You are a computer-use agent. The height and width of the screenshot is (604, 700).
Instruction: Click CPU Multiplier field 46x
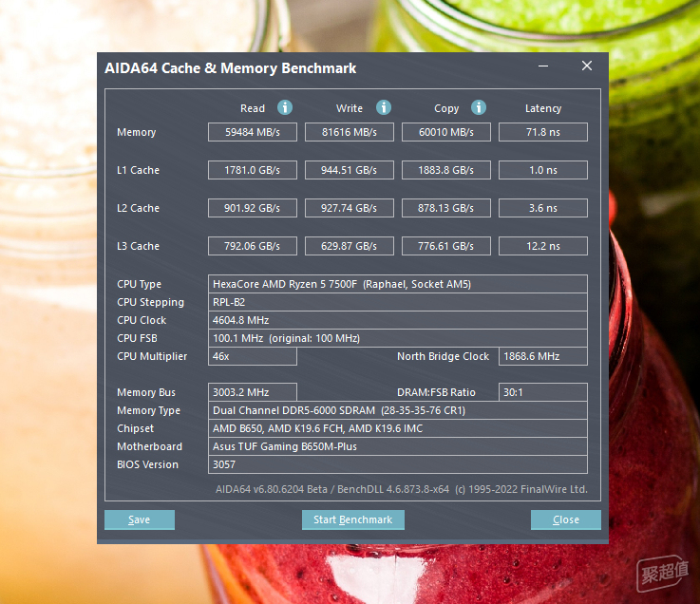(x=253, y=356)
